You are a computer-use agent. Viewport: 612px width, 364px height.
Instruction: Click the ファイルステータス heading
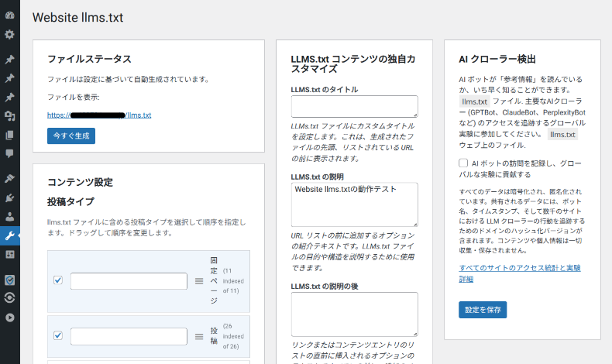[89, 59]
